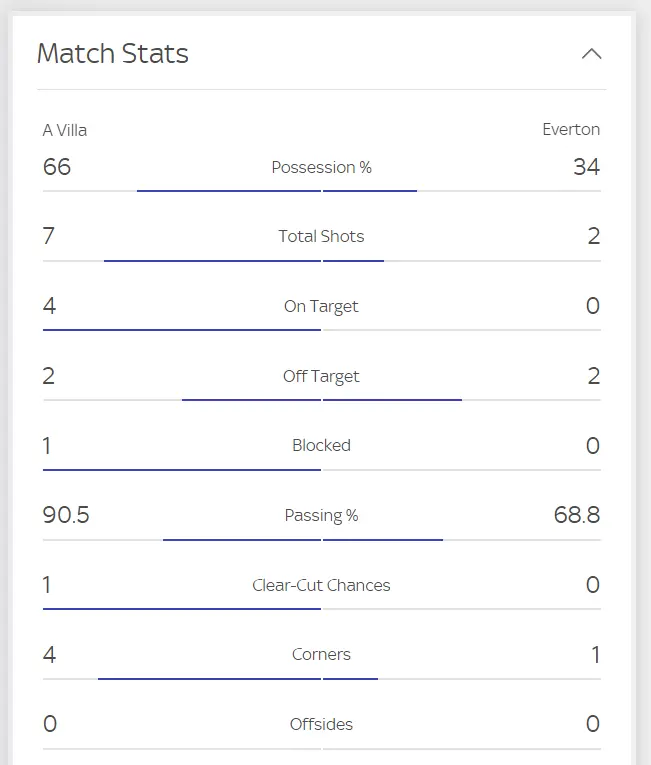Click the Off Target stat label
651x765 pixels.
tap(321, 377)
